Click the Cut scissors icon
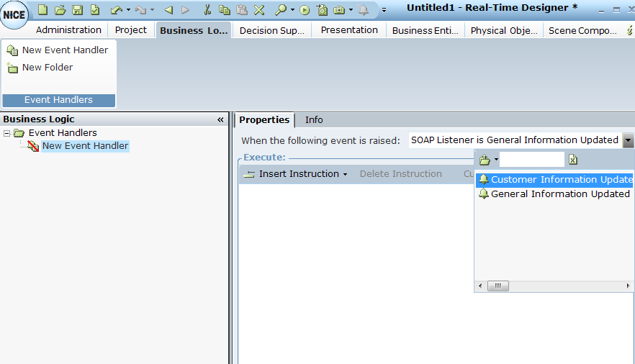The image size is (635, 364). tap(207, 10)
